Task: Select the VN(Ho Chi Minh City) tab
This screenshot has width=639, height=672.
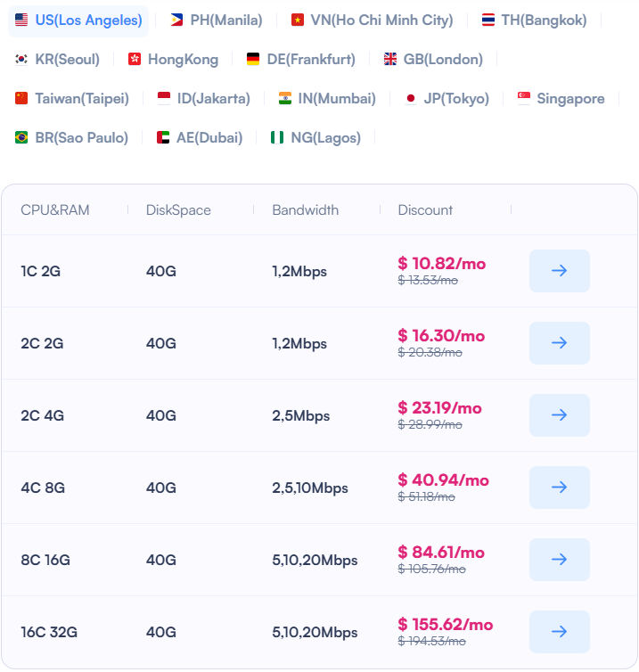Action: pos(372,20)
